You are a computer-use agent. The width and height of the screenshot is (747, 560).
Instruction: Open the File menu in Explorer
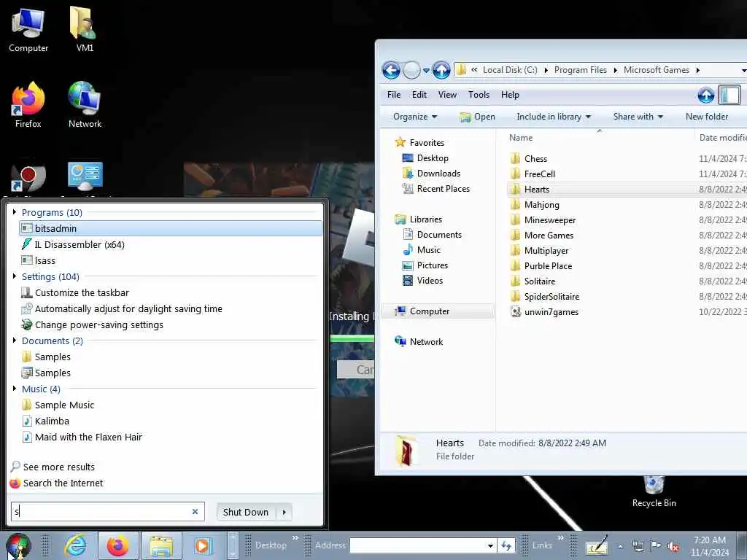(394, 95)
